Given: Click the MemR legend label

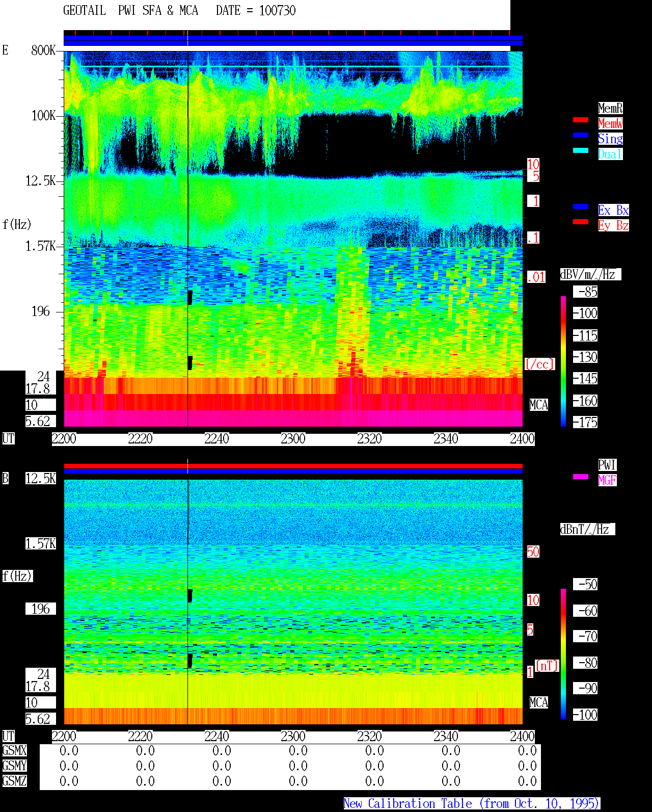Looking at the screenshot, I should (610, 108).
